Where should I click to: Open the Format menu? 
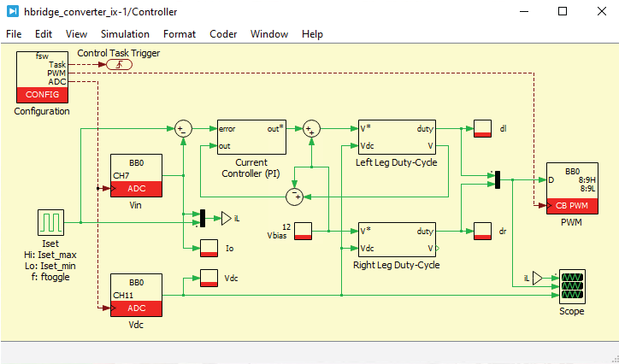pyautogui.click(x=180, y=34)
